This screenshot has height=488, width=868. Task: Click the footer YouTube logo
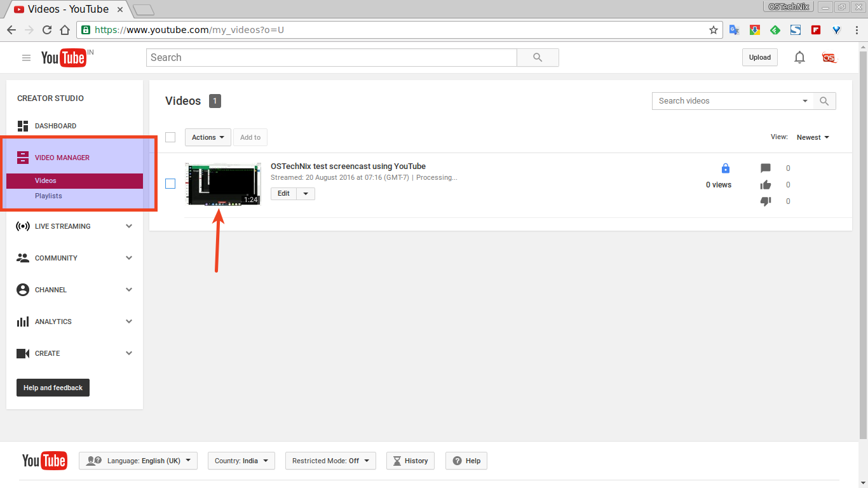coord(44,461)
